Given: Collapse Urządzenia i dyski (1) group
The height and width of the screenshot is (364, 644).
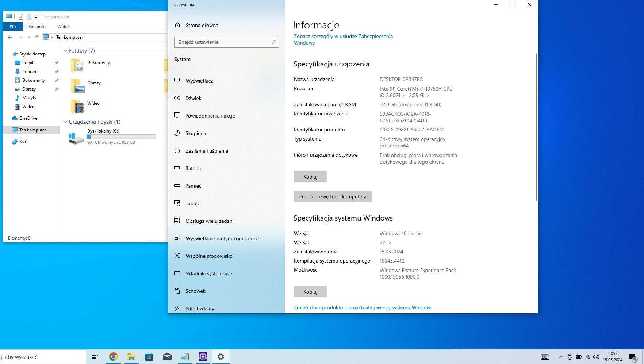Looking at the screenshot, I should (65, 122).
